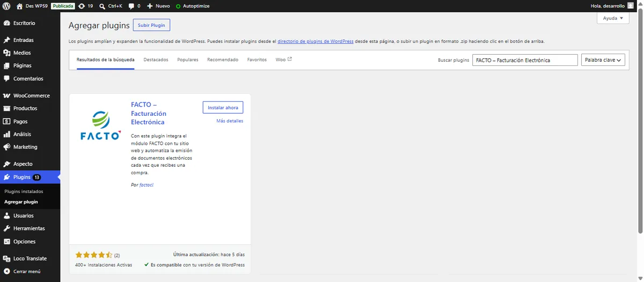Open directorio de plugins de WordPress link

(316, 41)
